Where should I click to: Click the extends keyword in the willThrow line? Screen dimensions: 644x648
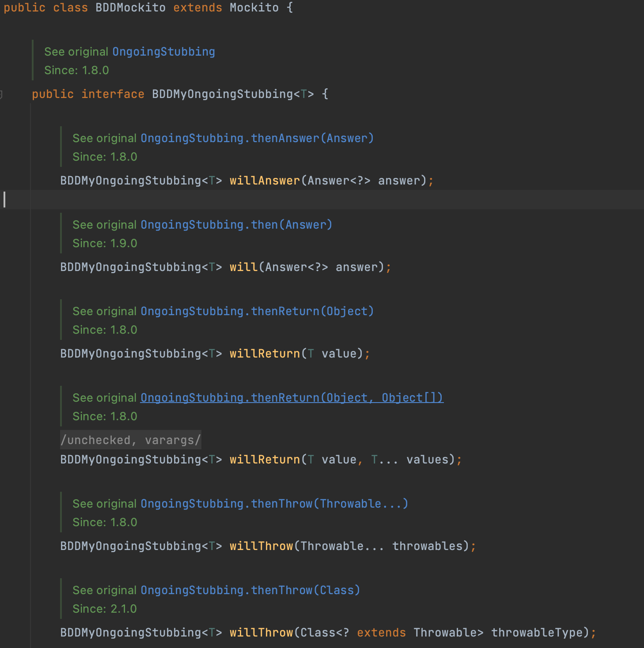coord(382,633)
